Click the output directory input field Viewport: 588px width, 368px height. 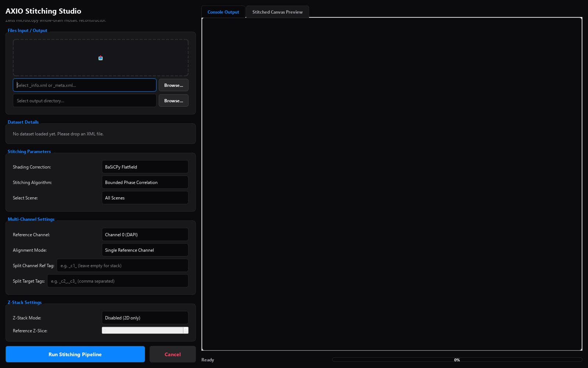[x=85, y=100]
